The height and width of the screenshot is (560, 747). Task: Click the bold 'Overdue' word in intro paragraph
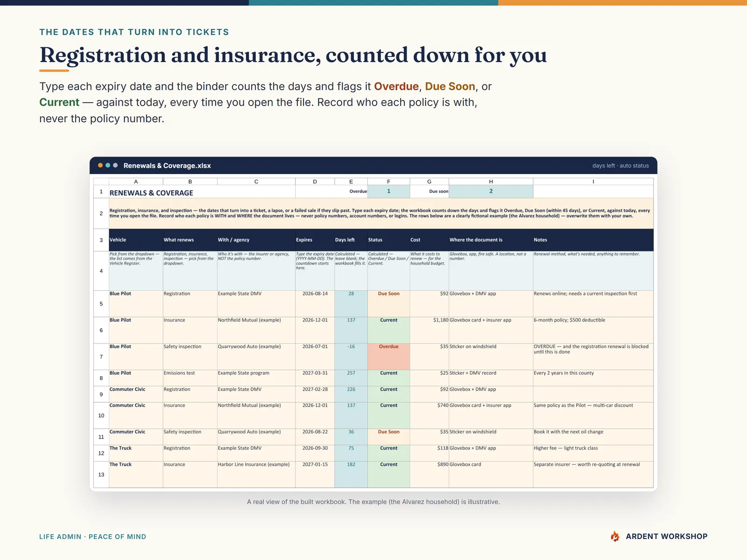[x=396, y=86]
